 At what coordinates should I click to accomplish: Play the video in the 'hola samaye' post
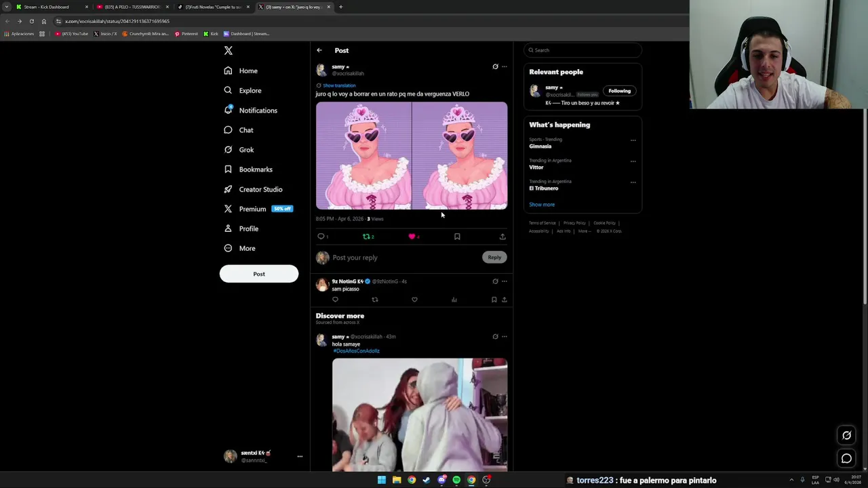tap(420, 414)
